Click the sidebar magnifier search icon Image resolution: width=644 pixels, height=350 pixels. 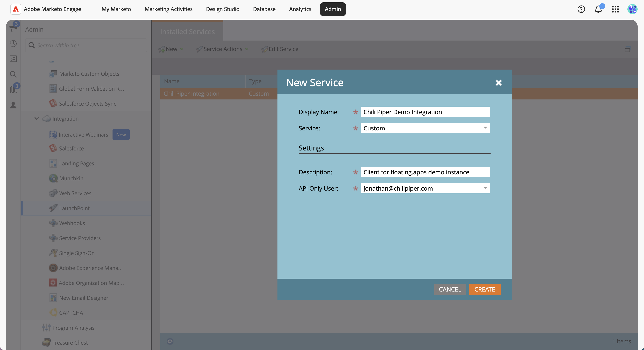point(13,74)
